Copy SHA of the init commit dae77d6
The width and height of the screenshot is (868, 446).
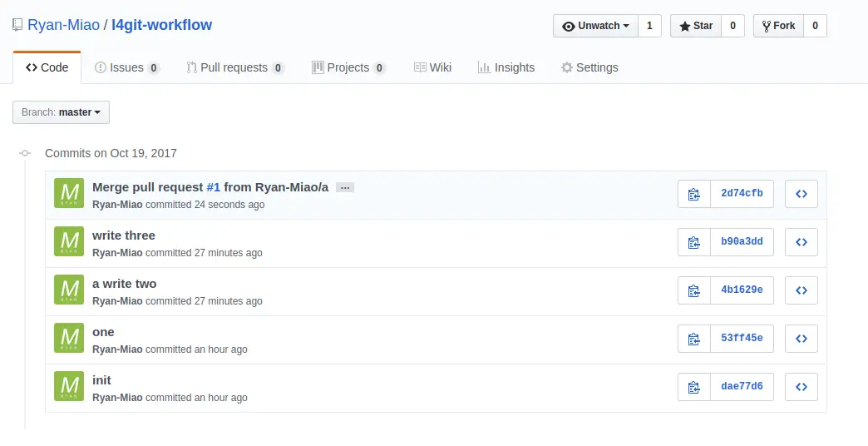pyautogui.click(x=693, y=387)
